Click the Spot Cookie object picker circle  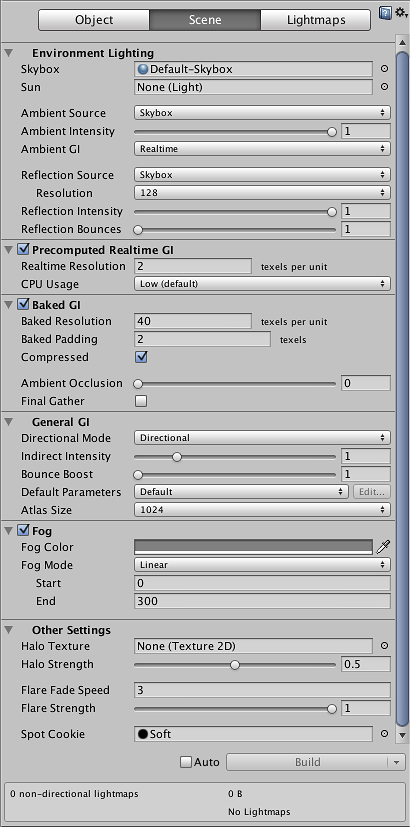click(x=385, y=734)
